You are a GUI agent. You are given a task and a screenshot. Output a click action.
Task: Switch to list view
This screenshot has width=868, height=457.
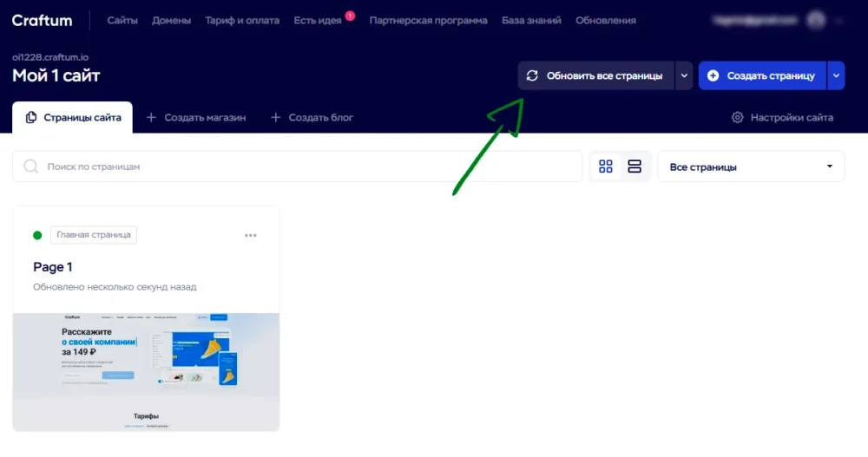pos(635,166)
